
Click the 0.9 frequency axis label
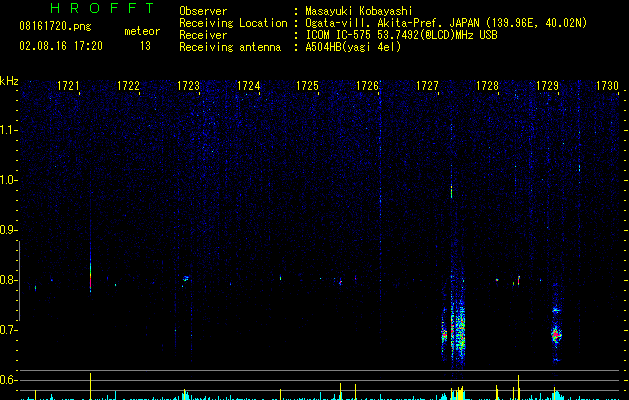pyautogui.click(x=8, y=230)
